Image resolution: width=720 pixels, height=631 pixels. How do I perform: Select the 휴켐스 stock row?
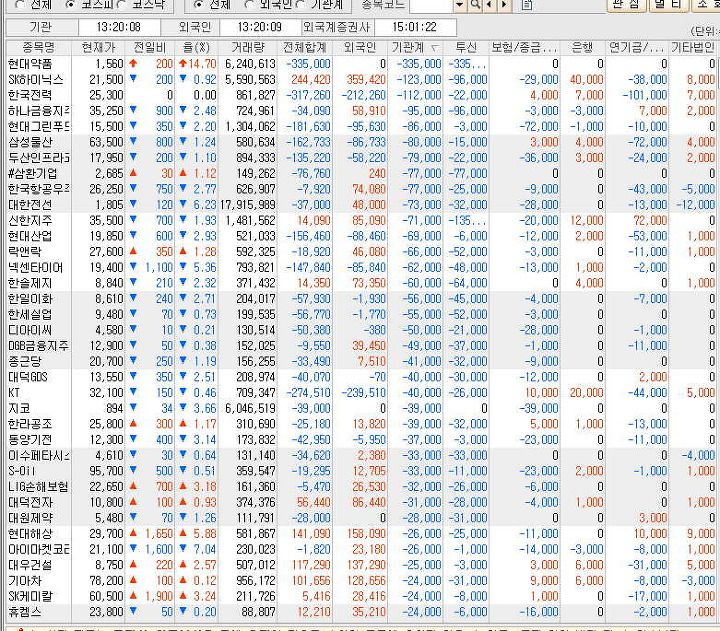point(360,612)
